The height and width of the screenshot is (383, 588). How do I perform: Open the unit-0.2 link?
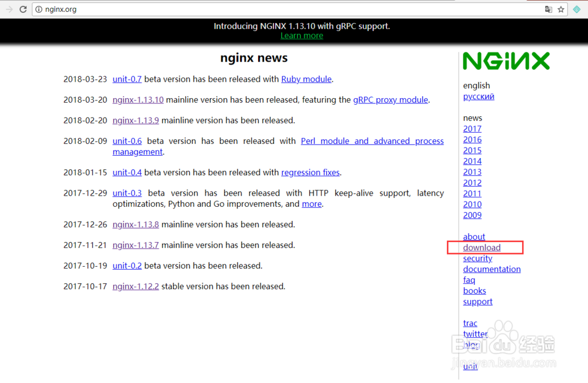pos(127,266)
